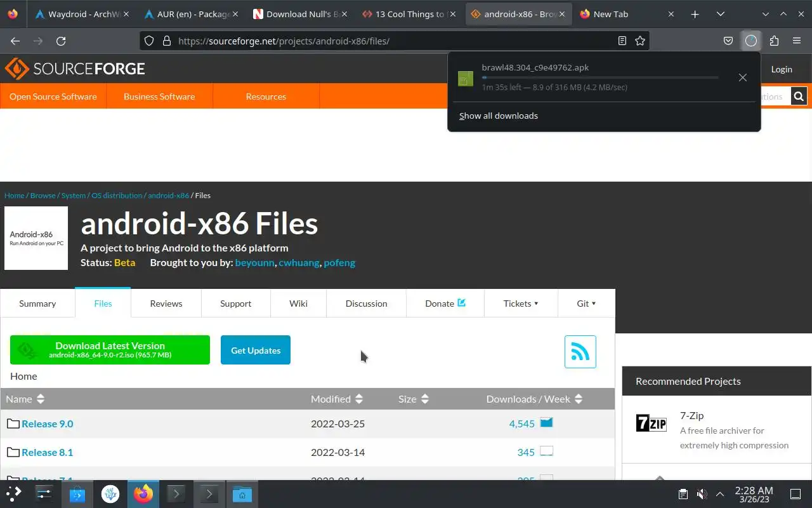Open the Firefox hamburger menu

[797, 41]
